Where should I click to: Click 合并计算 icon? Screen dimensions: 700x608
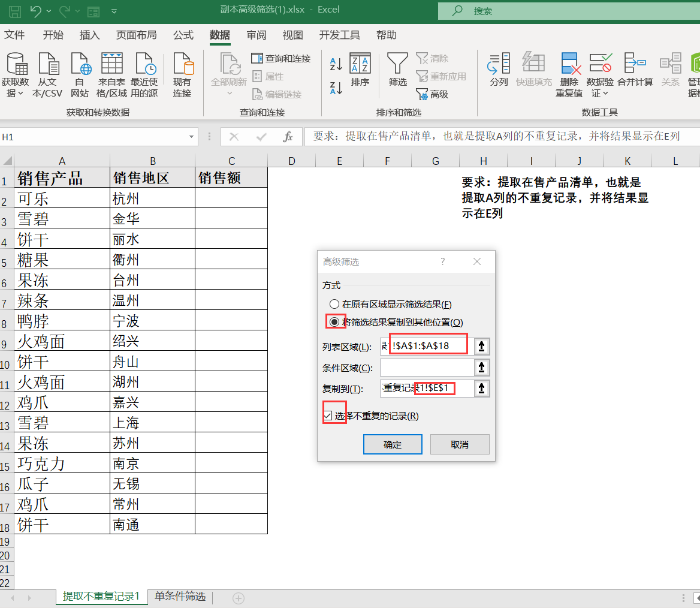click(x=635, y=69)
